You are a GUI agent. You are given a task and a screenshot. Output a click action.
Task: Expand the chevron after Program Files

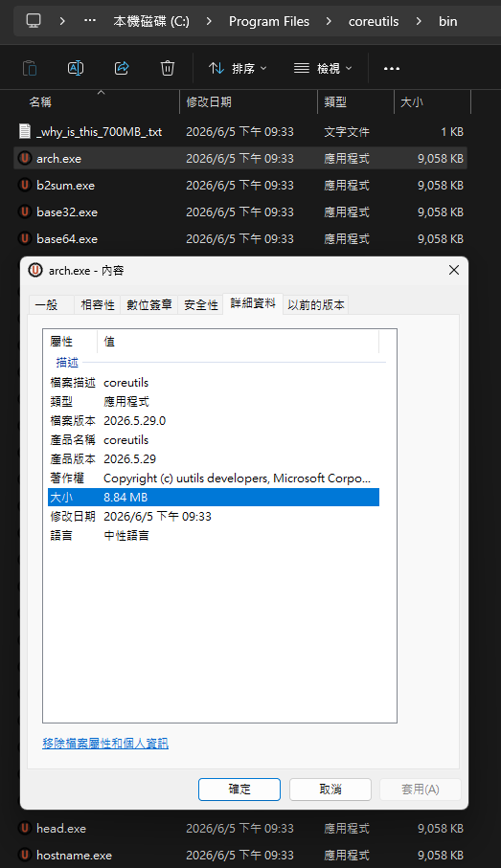point(329,21)
